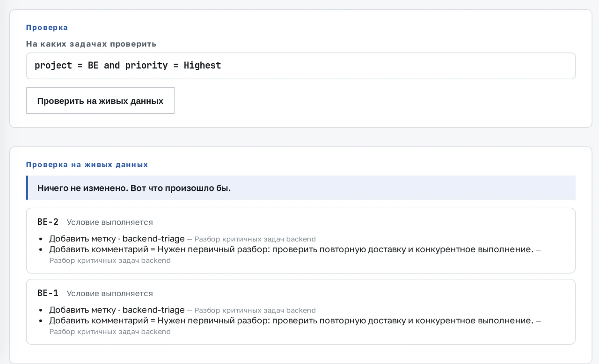Click the "Проверить на живых данных" button
599x364 pixels.
tap(101, 101)
